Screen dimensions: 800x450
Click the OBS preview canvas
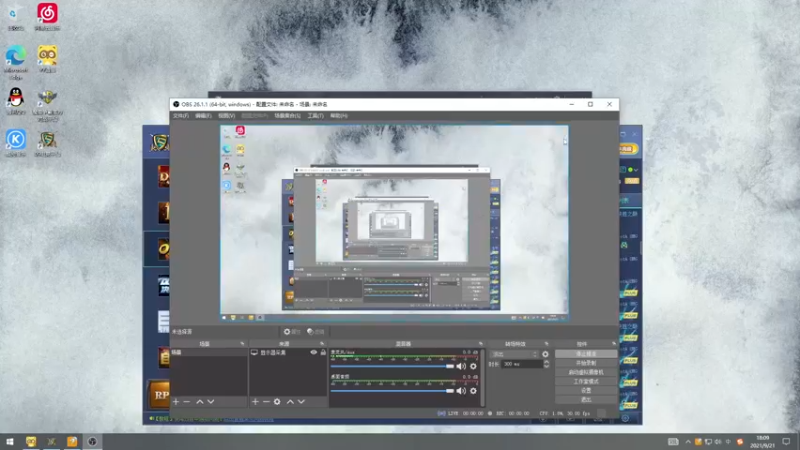pos(394,223)
